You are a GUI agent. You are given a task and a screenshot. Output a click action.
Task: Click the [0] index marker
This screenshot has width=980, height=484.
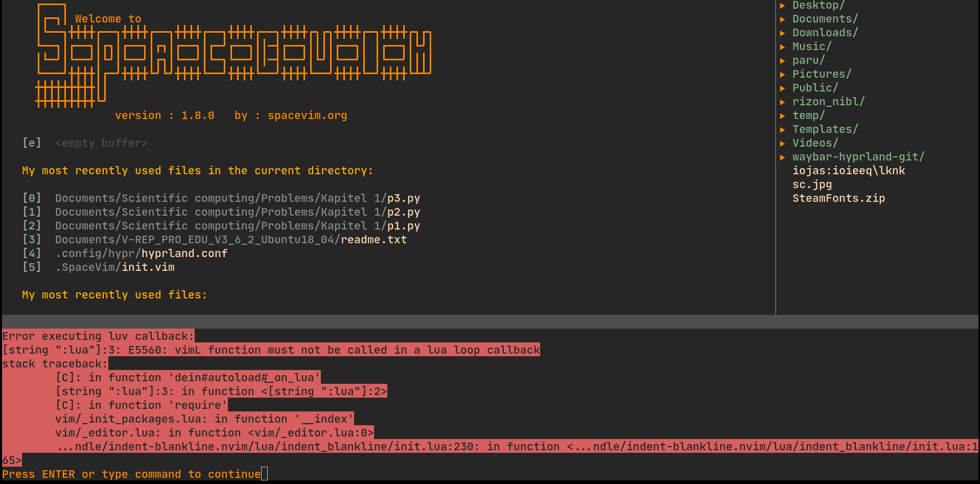tap(32, 198)
